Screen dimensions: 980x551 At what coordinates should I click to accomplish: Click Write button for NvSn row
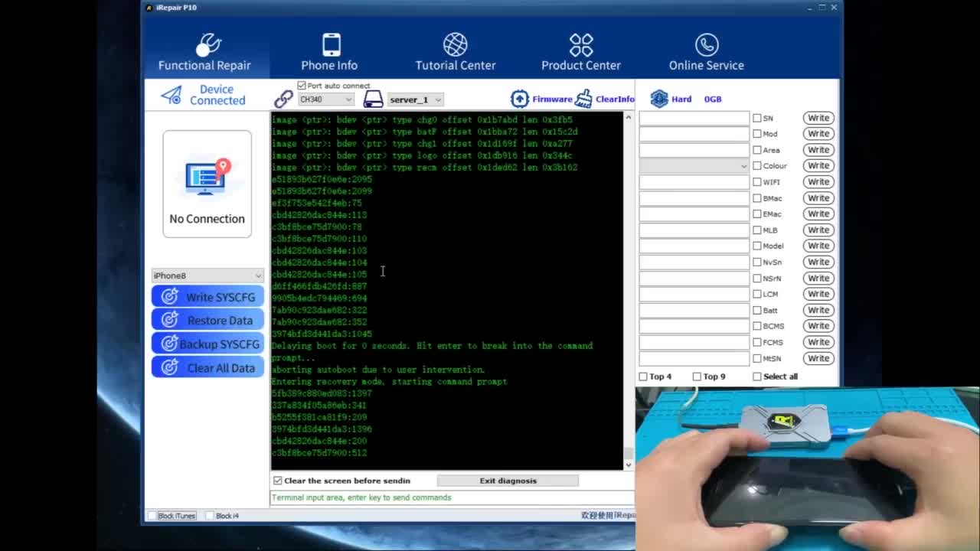pyautogui.click(x=818, y=262)
